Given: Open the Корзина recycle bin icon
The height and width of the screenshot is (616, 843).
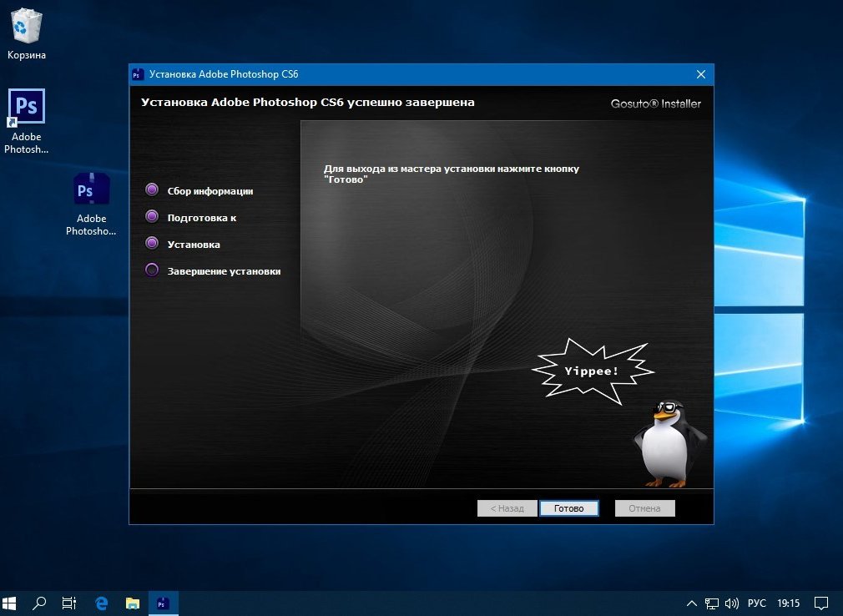Looking at the screenshot, I should tap(26, 33).
